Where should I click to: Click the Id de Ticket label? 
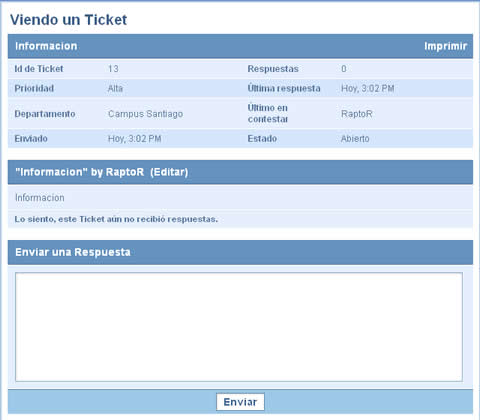point(39,69)
